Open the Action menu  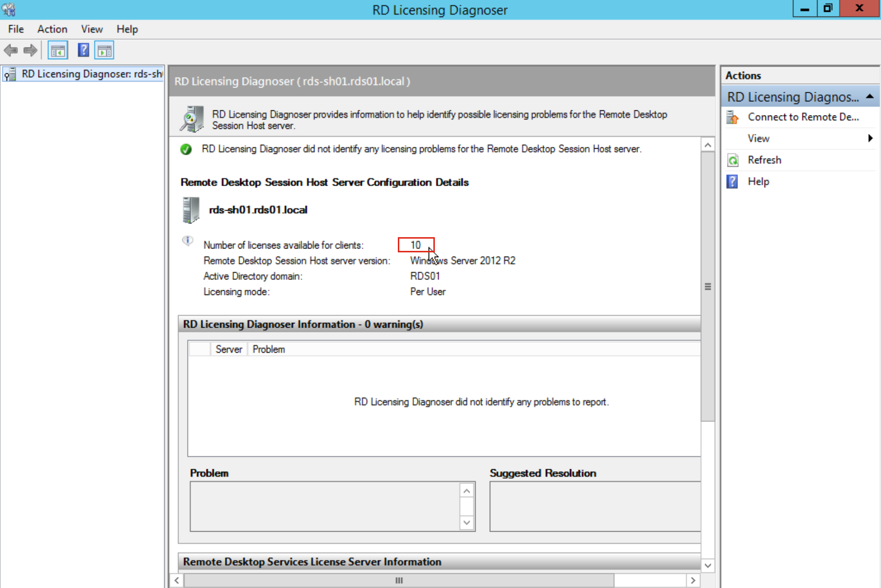coord(52,29)
